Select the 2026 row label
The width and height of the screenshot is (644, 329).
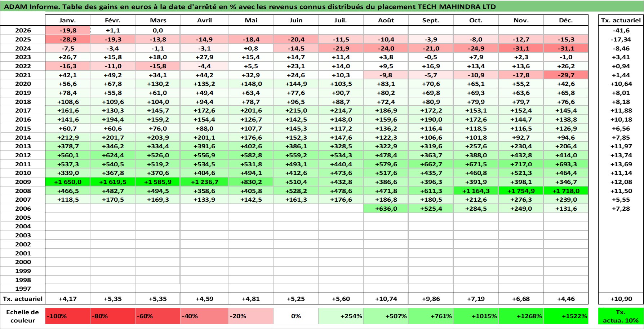(23, 31)
